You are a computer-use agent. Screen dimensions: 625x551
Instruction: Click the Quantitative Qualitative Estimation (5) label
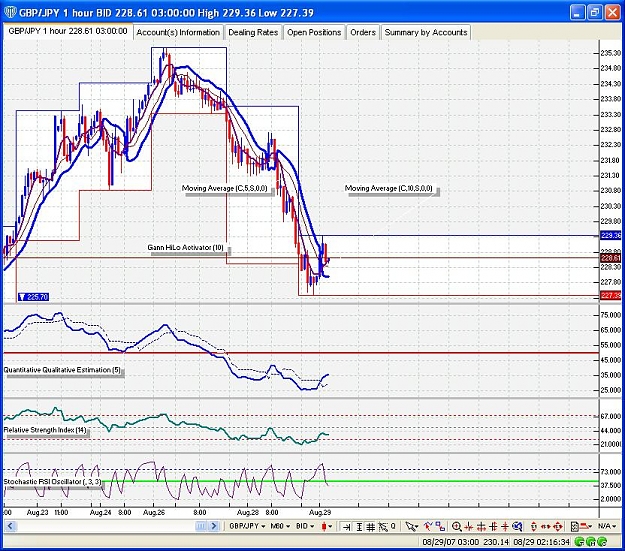[62, 370]
